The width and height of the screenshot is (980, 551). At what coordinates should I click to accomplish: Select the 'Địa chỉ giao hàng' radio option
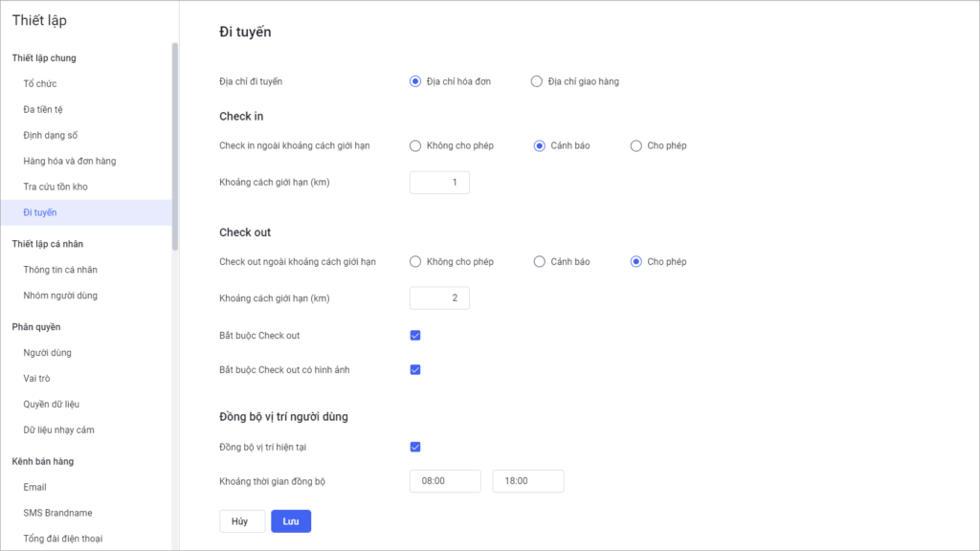536,81
